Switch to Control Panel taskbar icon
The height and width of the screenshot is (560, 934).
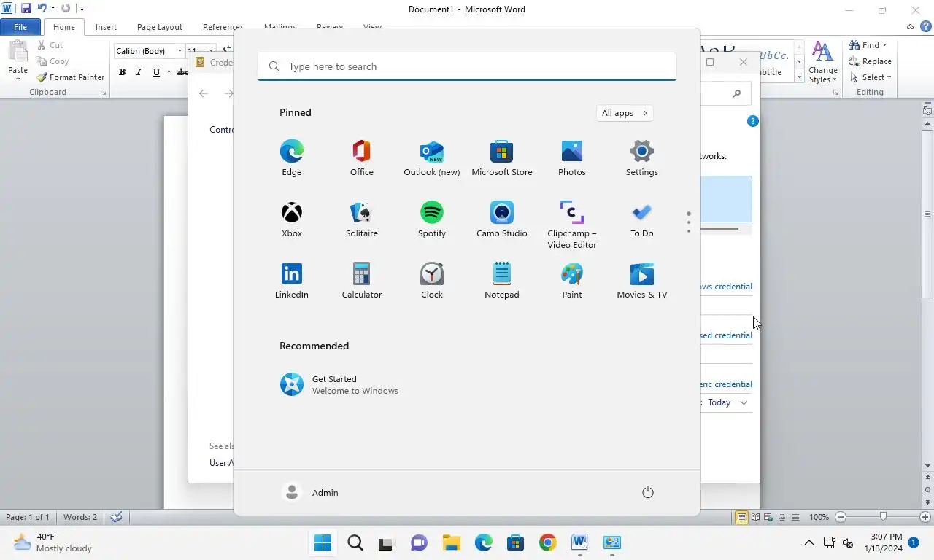tap(611, 542)
